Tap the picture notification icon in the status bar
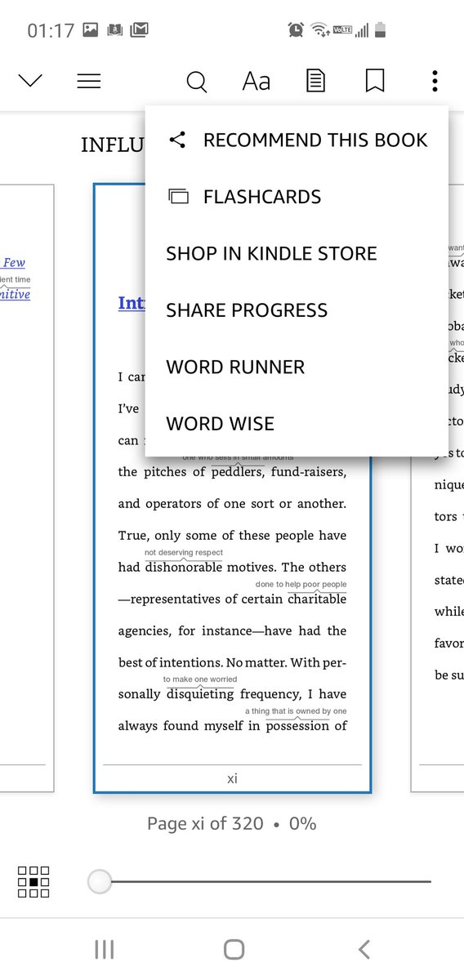The width and height of the screenshot is (464, 980). pos(91,30)
